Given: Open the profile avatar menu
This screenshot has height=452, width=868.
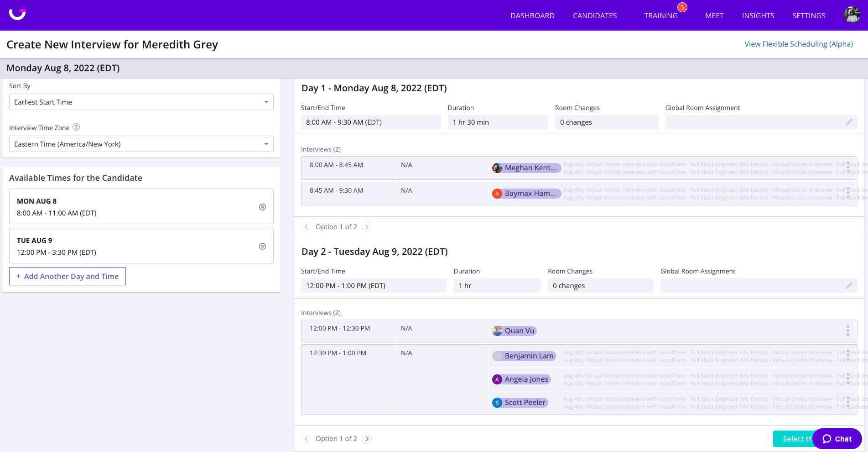Looking at the screenshot, I should [852, 14].
